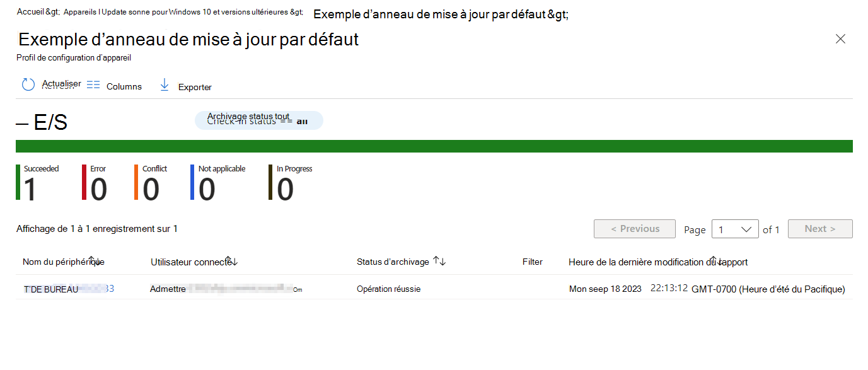
Task: Export the report using the Exporter icon
Action: 164,84
